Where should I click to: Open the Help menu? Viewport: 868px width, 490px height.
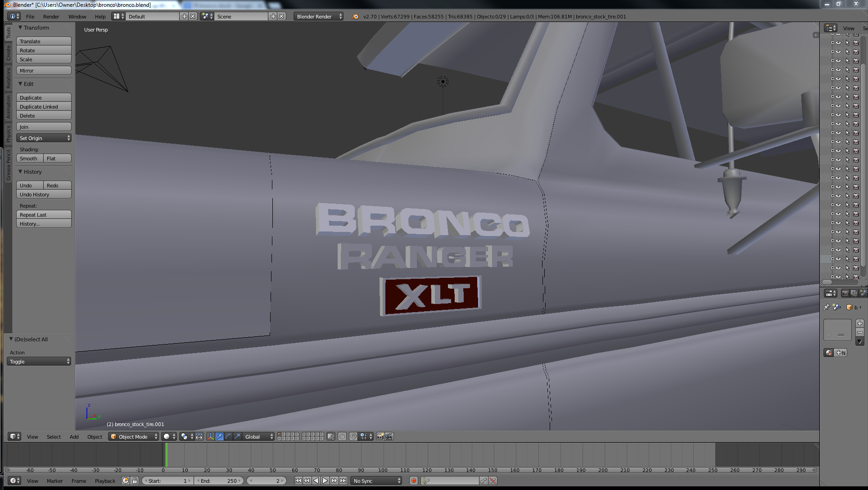(x=100, y=17)
